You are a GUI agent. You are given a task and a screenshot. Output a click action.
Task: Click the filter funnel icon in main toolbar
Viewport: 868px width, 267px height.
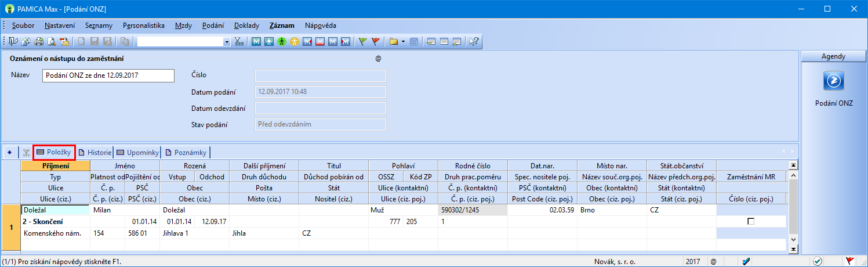(x=239, y=41)
